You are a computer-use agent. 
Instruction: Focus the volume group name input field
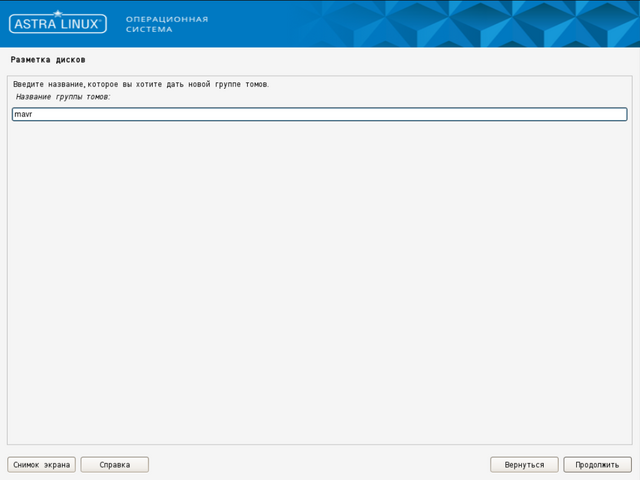point(320,114)
